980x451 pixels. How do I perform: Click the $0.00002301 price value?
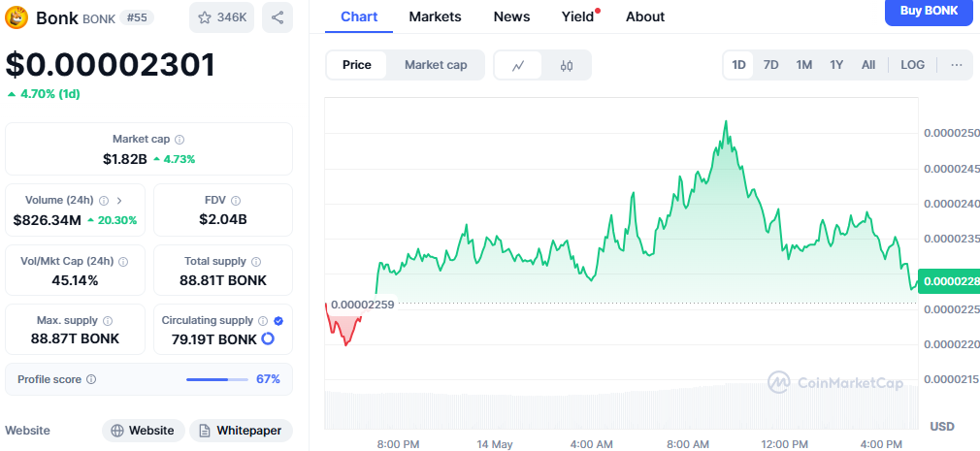(110, 64)
